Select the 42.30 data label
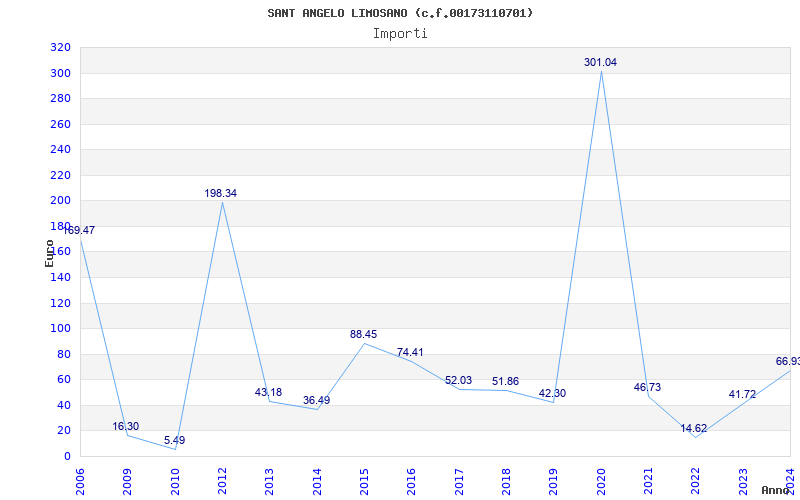Image resolution: width=800 pixels, height=500 pixels. tap(552, 394)
